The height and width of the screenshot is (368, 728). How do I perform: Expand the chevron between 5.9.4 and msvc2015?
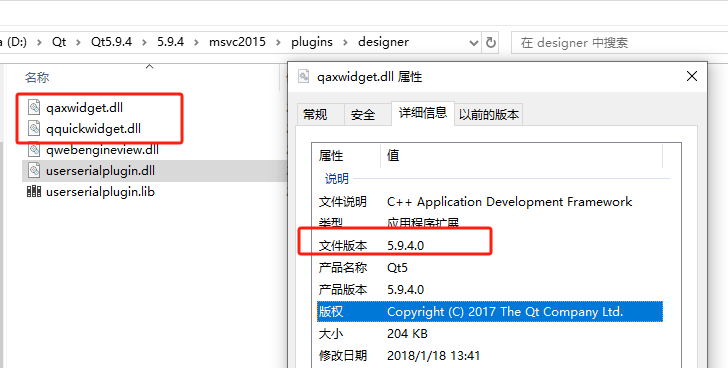[x=196, y=43]
